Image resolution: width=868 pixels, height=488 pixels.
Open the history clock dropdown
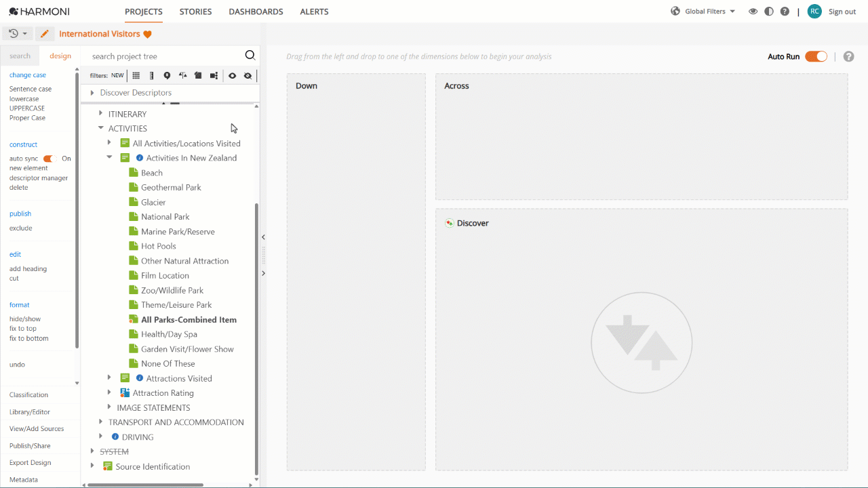tap(18, 34)
